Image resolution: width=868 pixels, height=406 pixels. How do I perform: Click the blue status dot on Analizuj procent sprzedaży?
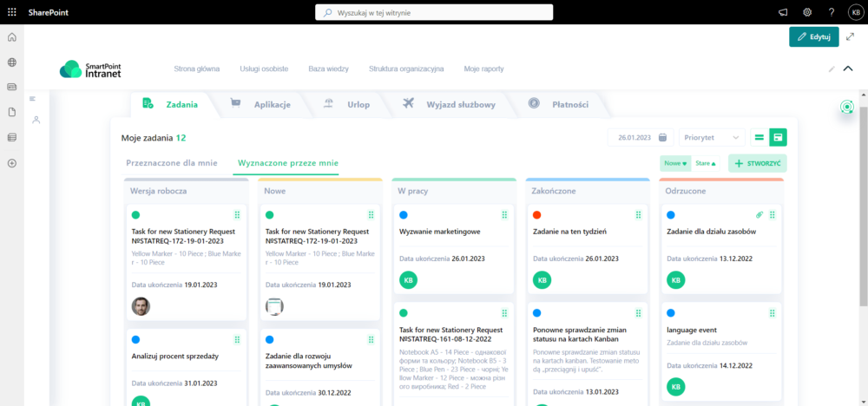[135, 339]
